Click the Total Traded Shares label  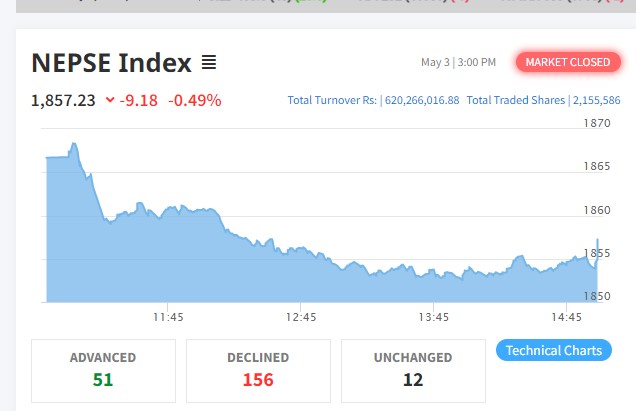[516, 101]
